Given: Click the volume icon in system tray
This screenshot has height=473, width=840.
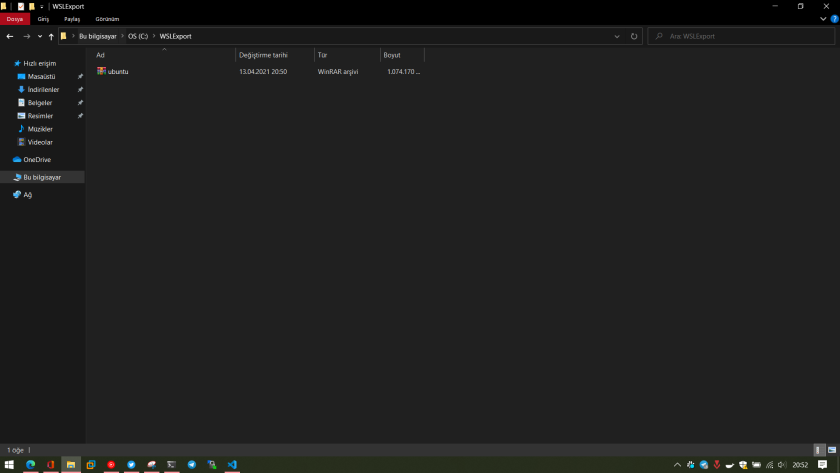Looking at the screenshot, I should pyautogui.click(x=782, y=465).
